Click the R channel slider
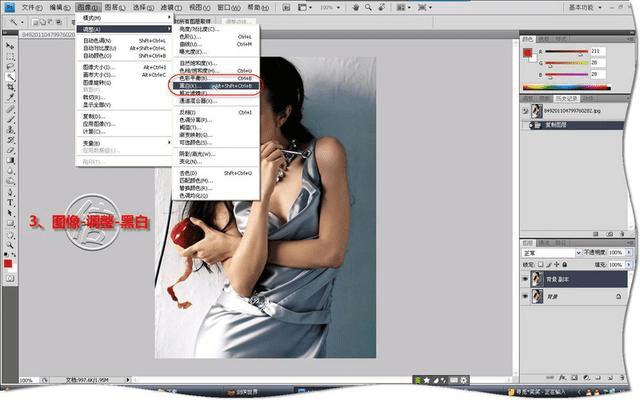 [567, 51]
